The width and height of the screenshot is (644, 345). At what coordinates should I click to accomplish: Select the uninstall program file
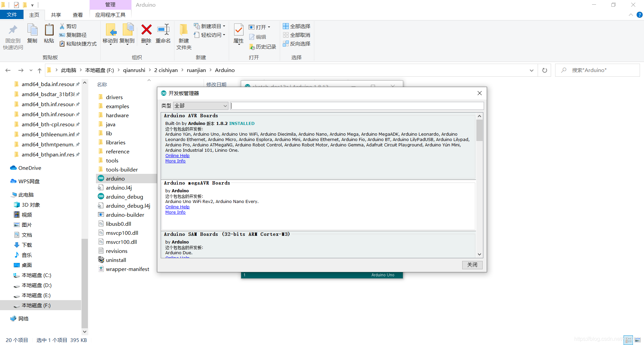(116, 260)
